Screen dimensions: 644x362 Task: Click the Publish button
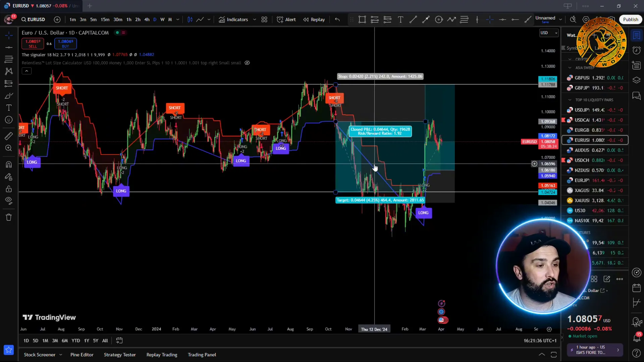pyautogui.click(x=631, y=19)
